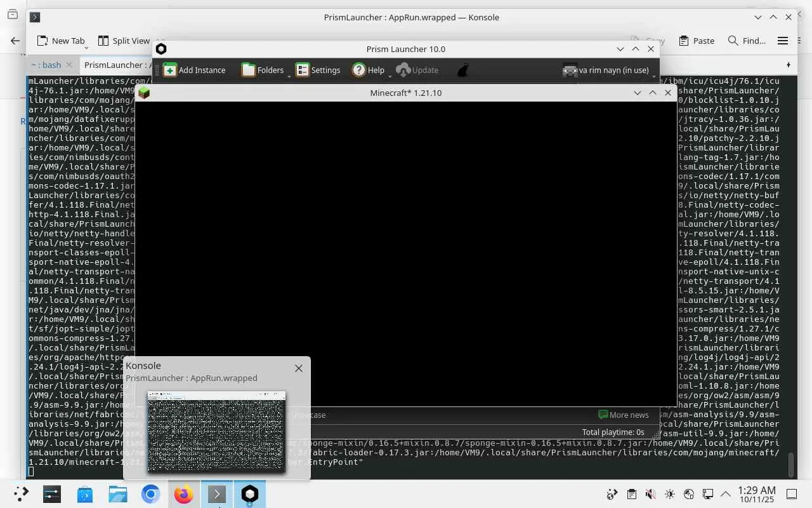The height and width of the screenshot is (508, 812).
Task: Click the Konsole icon in the taskbar
Action: [x=216, y=494]
